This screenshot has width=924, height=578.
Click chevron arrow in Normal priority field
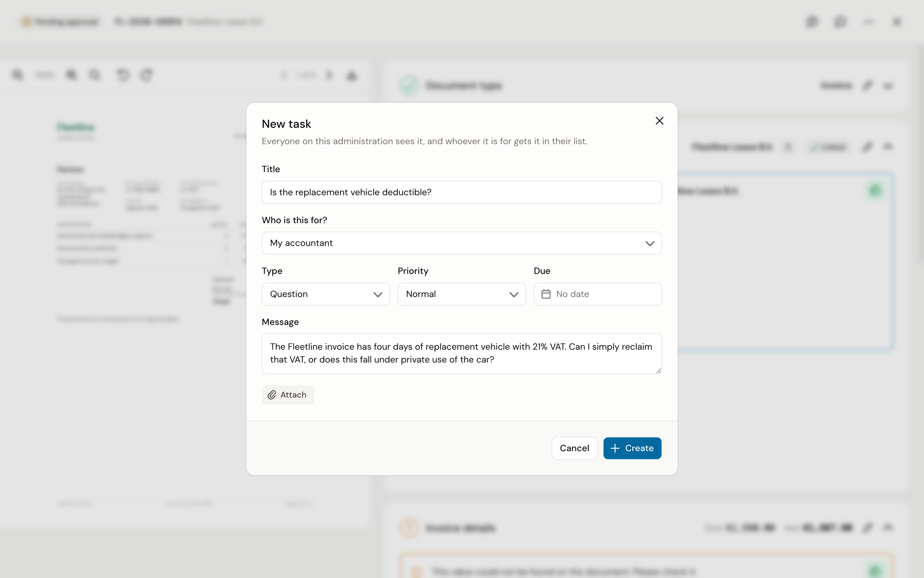514,294
